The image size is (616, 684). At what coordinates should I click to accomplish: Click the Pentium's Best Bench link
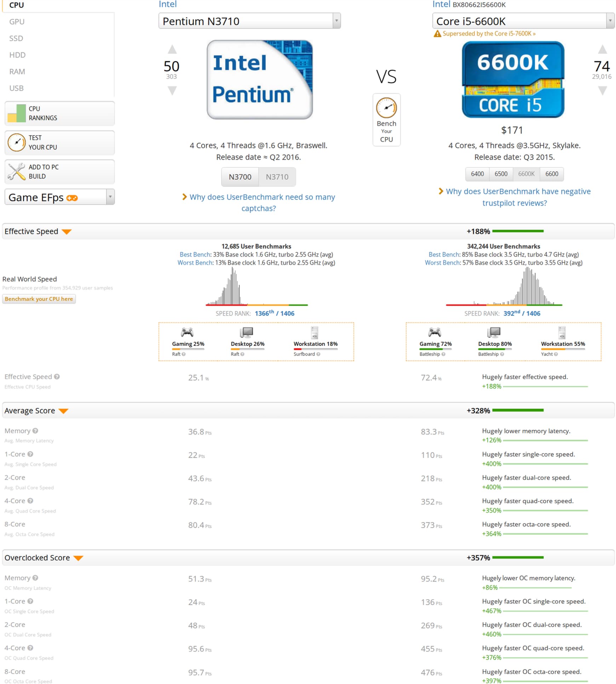pos(195,254)
